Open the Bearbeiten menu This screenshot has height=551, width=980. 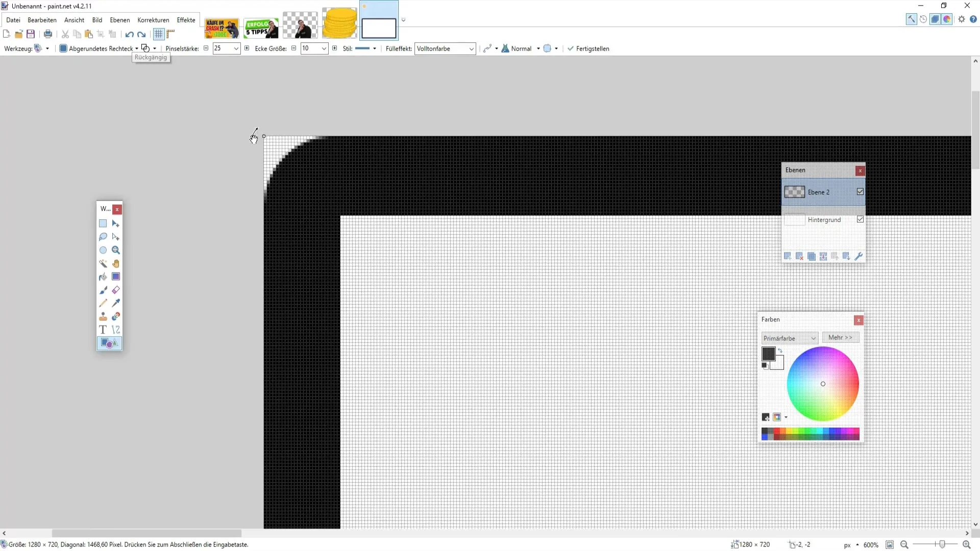point(42,20)
